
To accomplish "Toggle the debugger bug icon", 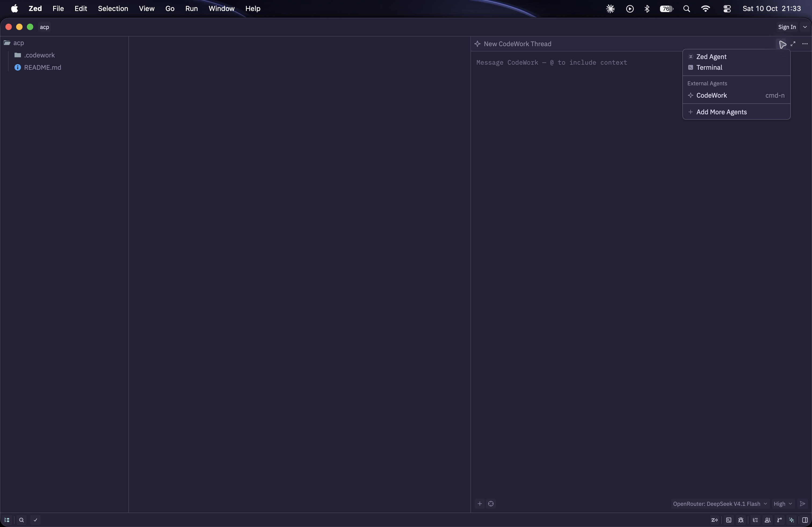I will point(741,520).
